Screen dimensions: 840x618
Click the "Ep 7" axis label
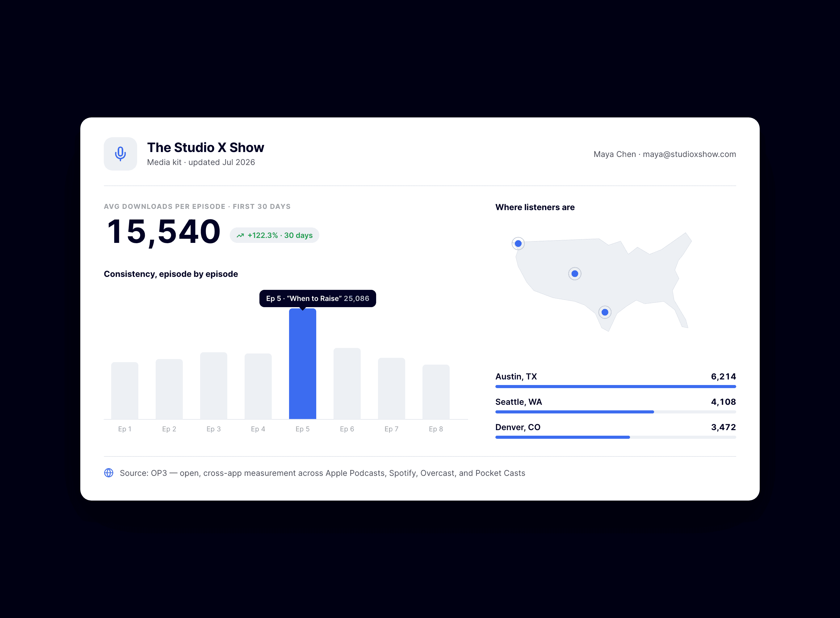391,429
